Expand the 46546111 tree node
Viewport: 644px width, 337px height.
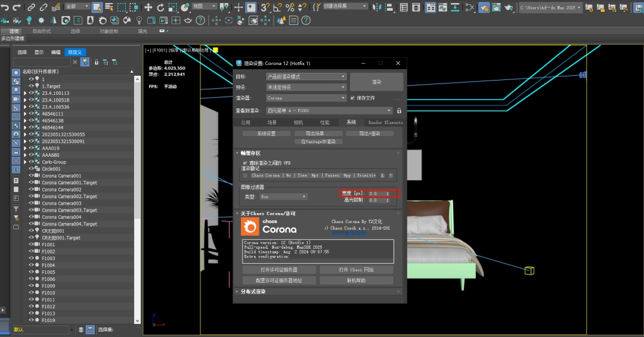pyautogui.click(x=25, y=114)
